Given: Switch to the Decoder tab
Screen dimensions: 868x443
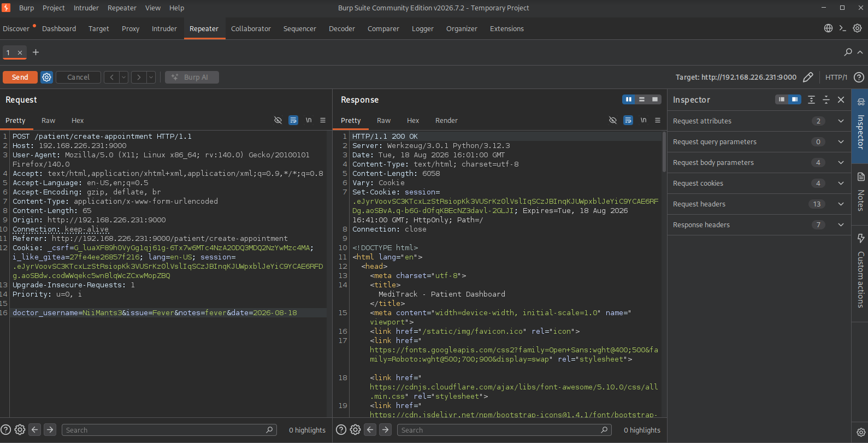Looking at the screenshot, I should 342,28.
